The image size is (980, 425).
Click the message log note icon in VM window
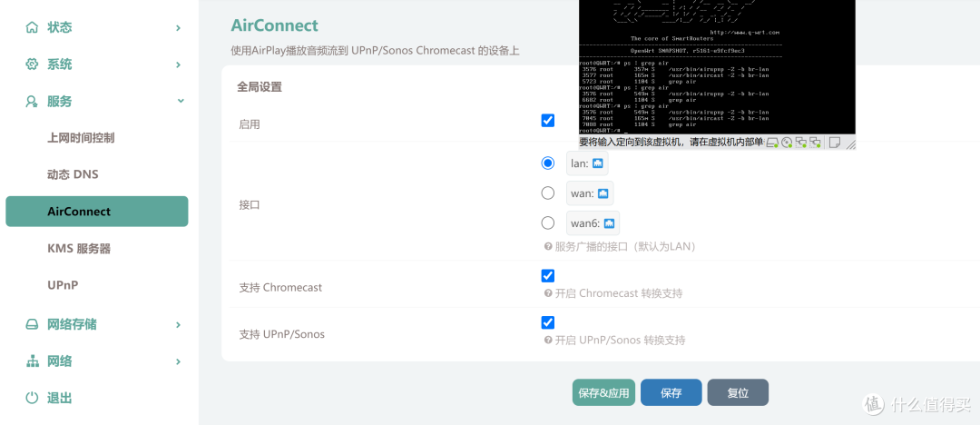tap(835, 143)
